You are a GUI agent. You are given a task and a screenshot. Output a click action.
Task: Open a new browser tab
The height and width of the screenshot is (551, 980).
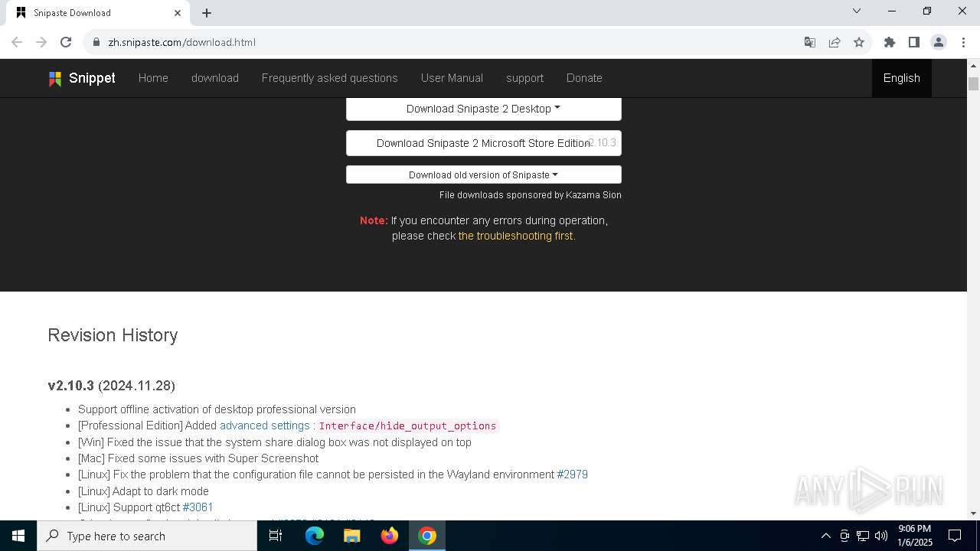[207, 13]
